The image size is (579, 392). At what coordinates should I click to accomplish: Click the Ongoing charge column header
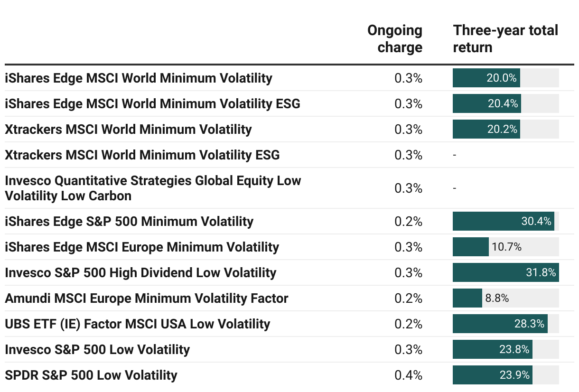[394, 38]
